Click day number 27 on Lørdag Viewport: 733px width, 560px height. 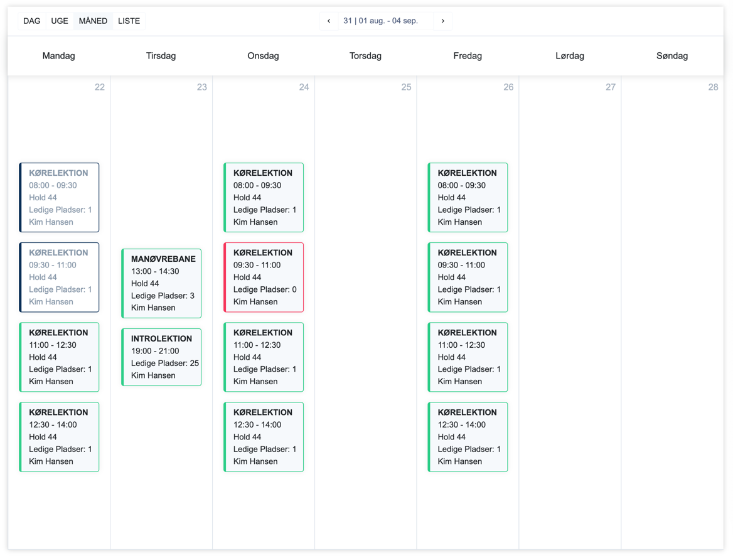pos(611,87)
